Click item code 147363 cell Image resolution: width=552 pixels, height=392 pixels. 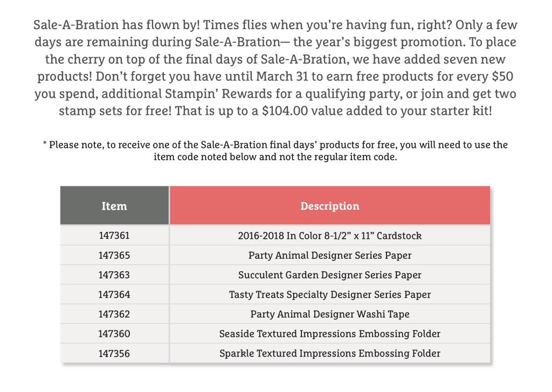tap(114, 275)
